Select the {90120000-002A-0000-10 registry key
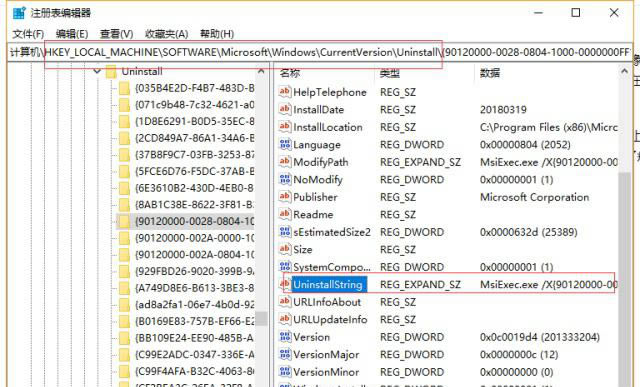The width and height of the screenshot is (640, 387). (x=194, y=238)
